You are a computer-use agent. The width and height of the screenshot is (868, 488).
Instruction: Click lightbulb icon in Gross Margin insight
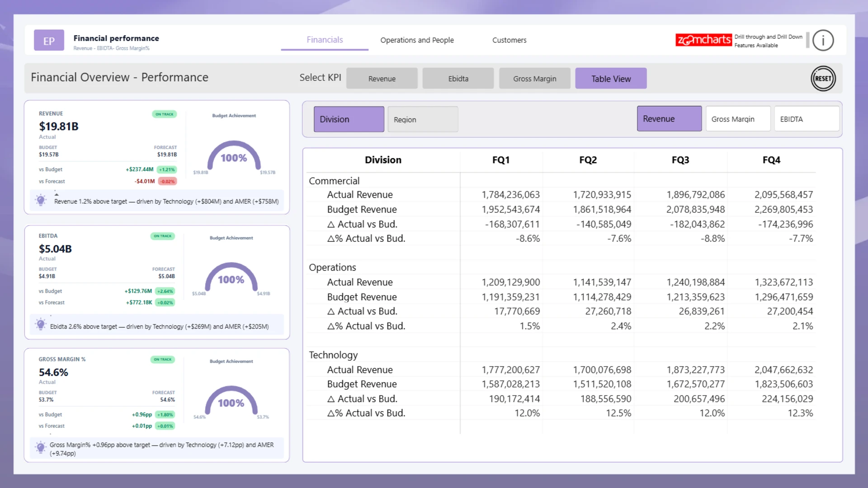[41, 447]
